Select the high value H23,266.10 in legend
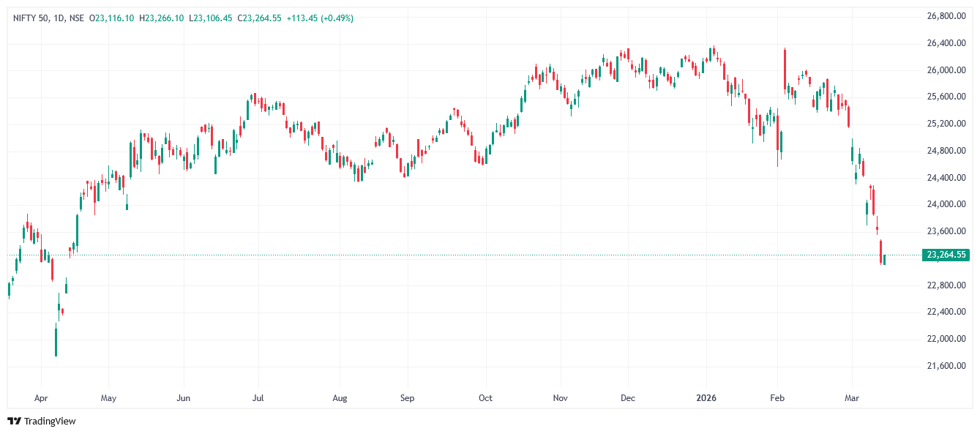This screenshot has width=980, height=434. click(x=161, y=18)
